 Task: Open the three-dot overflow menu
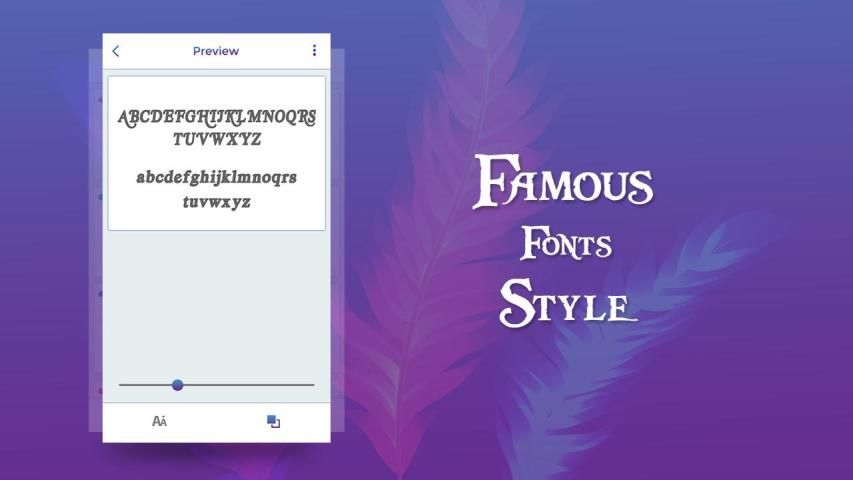(x=314, y=51)
